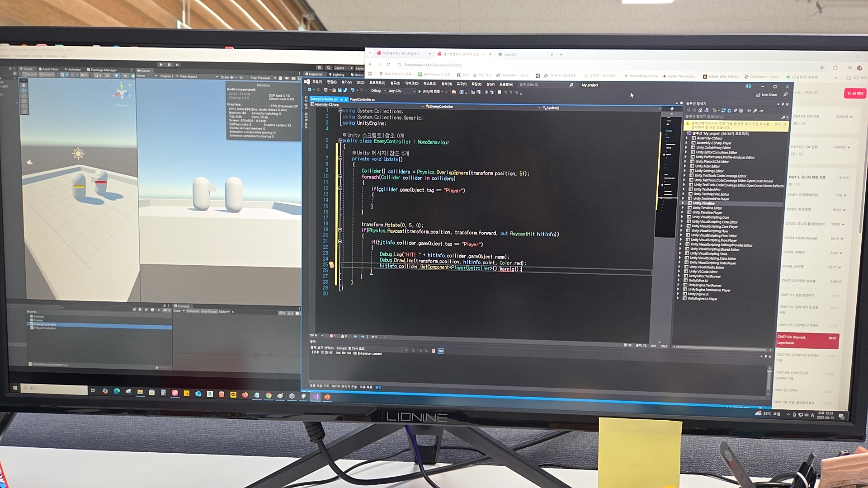Switch to PlayerController.cs tab
Viewport: 868px width, 488px height.
[x=362, y=99]
